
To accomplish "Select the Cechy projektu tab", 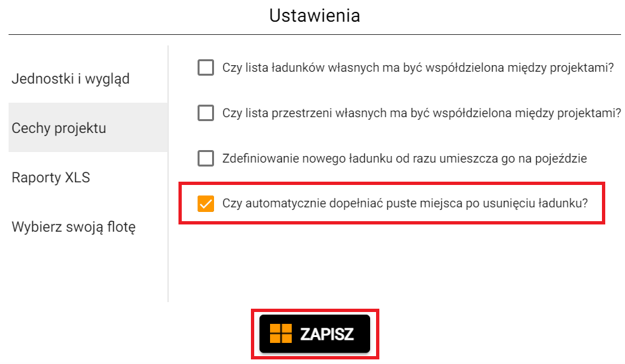I will 88,128.
